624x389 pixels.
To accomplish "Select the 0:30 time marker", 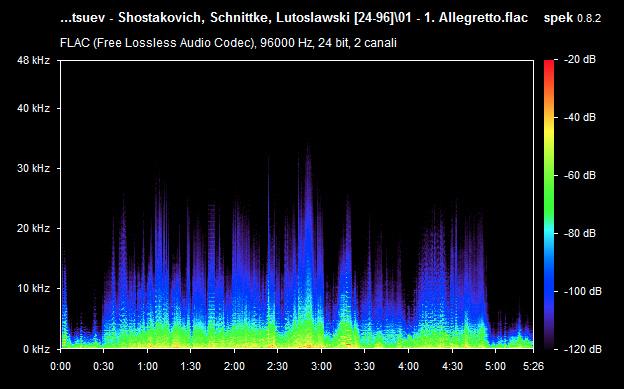I will [x=103, y=366].
